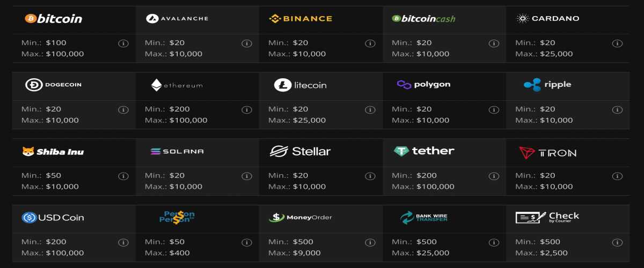Screen dimensions: 644x268
Task: Click the Litecoin info icon
Action: pos(370,110)
